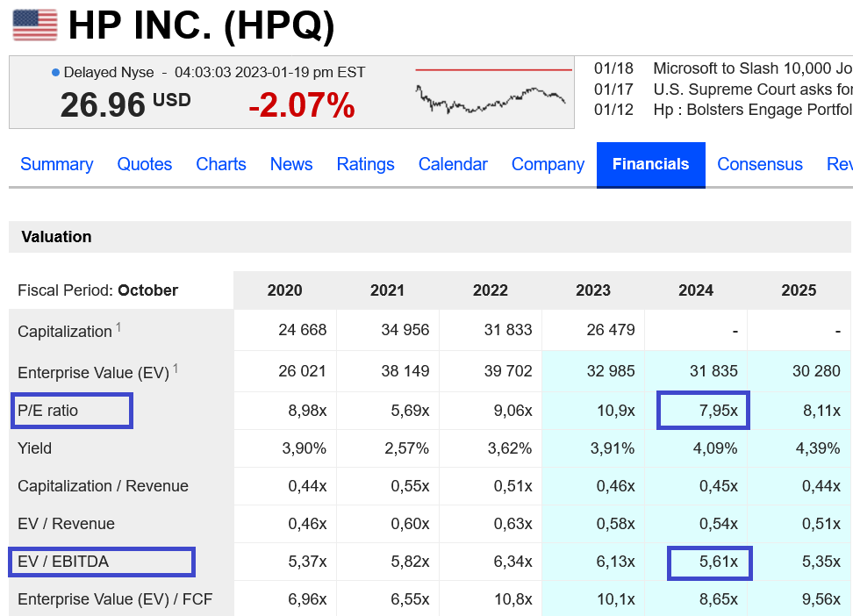Click the 30 280 enterprise value cell
The image size is (853, 616).
click(x=816, y=371)
